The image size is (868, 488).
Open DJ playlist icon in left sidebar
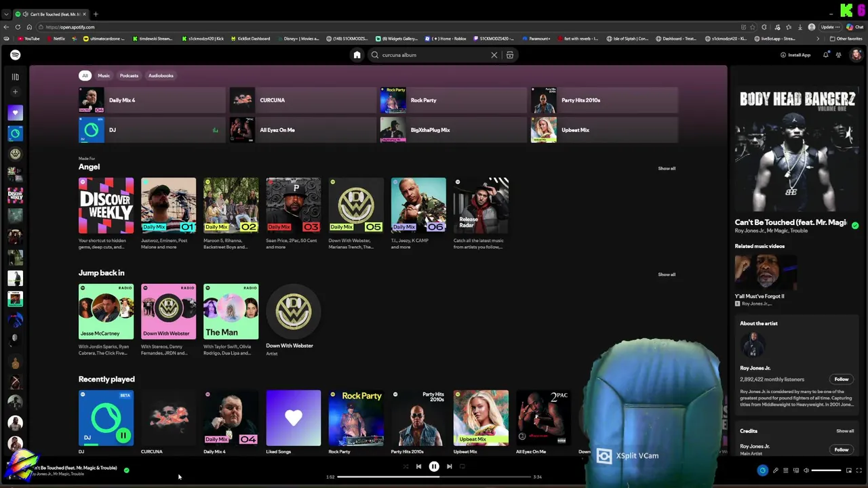point(15,134)
